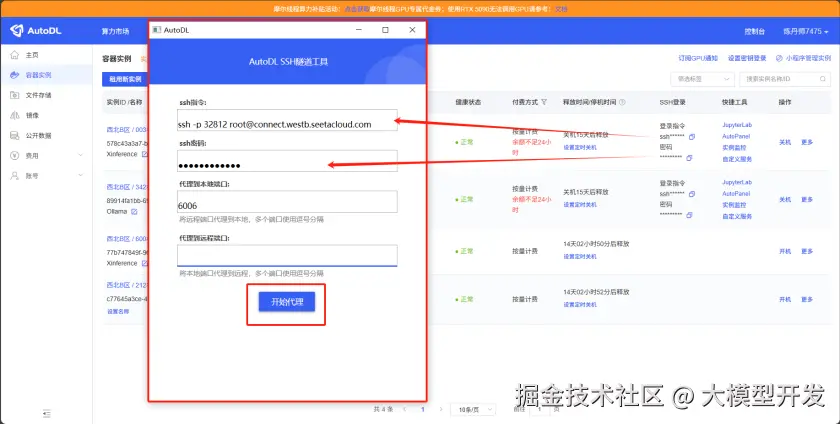Click the 镜像 sidebar icon
This screenshot has width=840, height=424.
[14, 115]
